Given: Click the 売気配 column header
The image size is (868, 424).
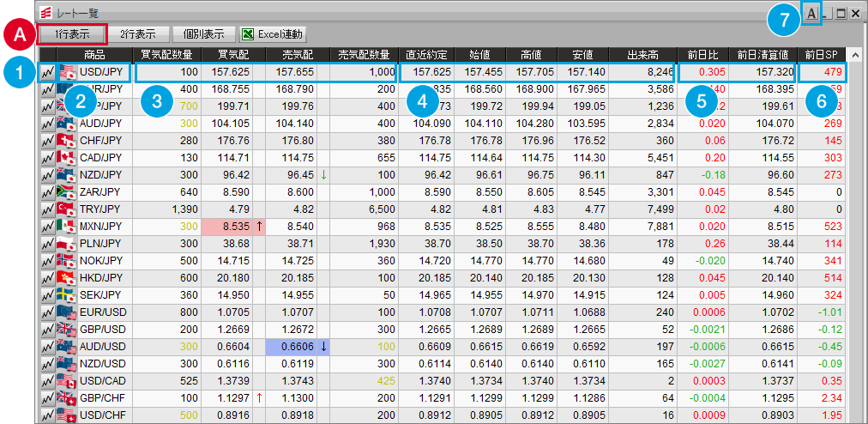Looking at the screenshot, I should tap(298, 55).
